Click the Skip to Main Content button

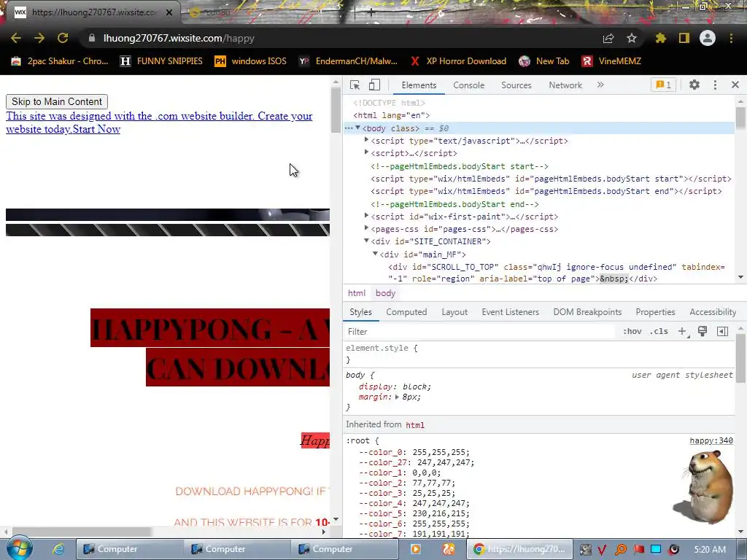(57, 101)
